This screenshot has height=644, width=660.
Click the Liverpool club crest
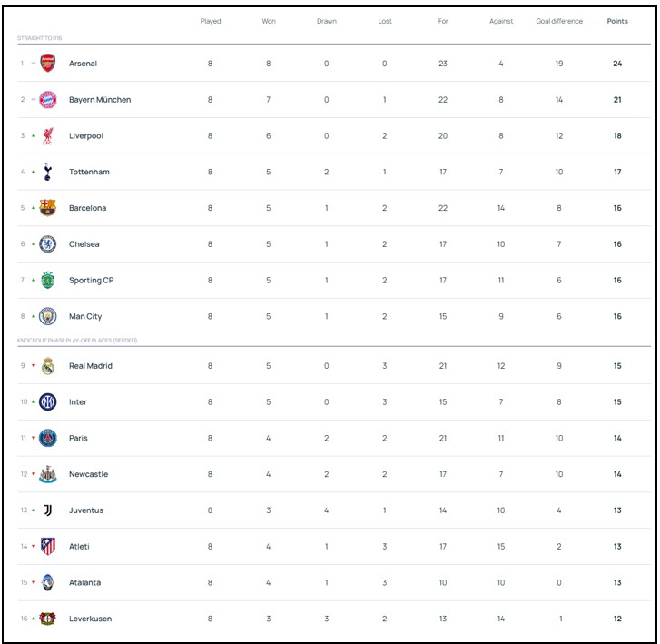point(48,136)
